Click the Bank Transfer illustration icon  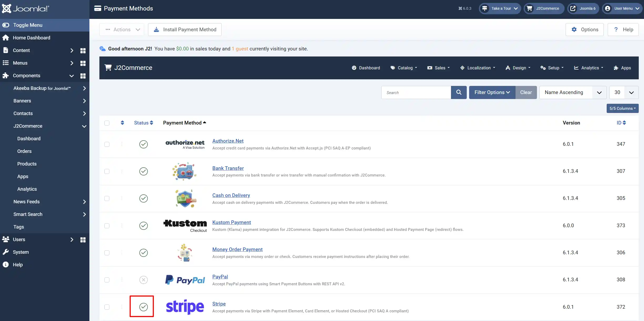point(185,171)
